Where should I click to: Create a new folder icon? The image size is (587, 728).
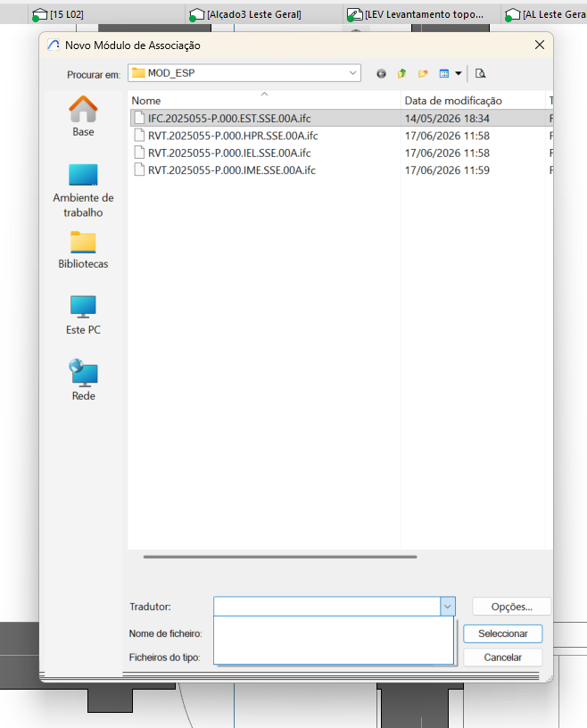click(423, 73)
